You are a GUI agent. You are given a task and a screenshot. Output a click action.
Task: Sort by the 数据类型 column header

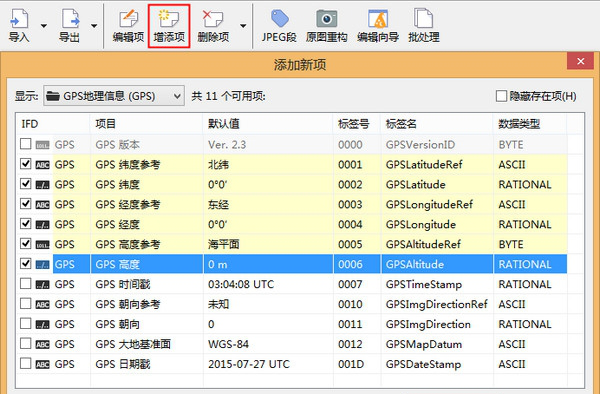530,124
